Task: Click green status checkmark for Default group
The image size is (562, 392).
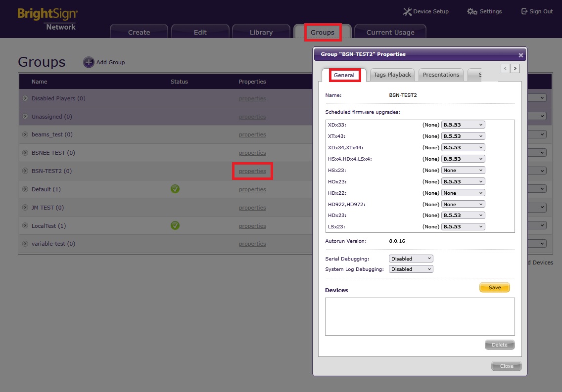Action: click(175, 189)
